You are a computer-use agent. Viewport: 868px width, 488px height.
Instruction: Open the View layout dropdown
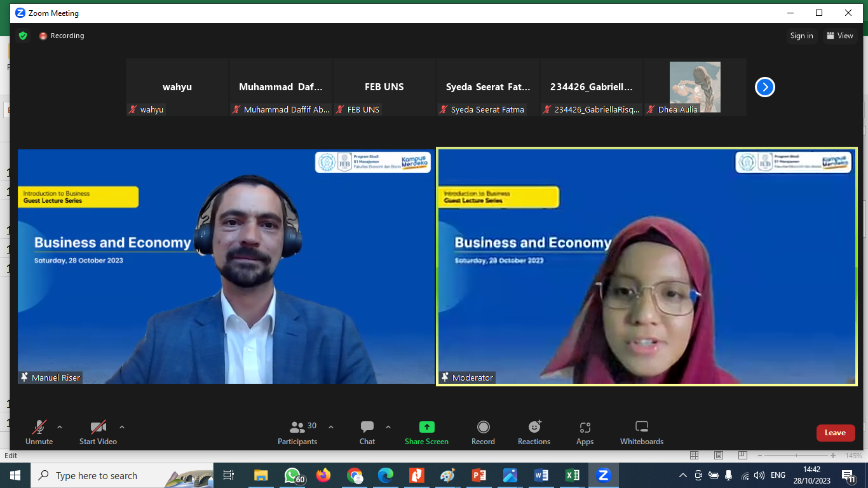(x=840, y=36)
